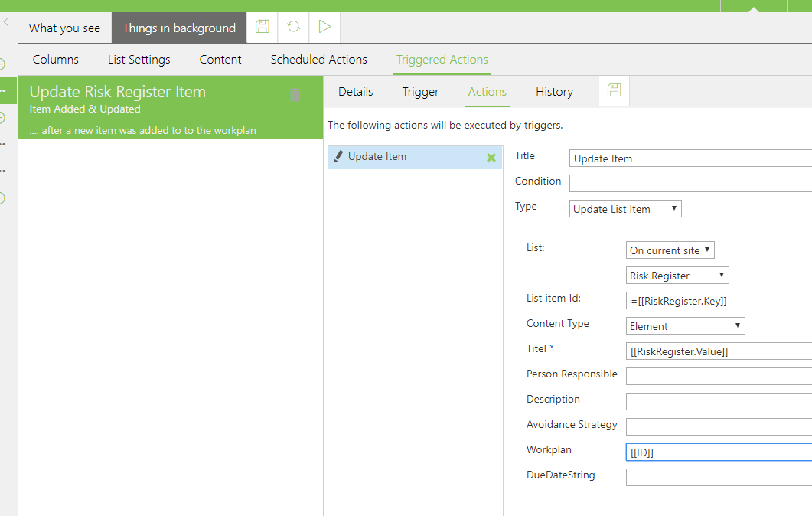Viewport: 812px width, 516px height.
Task: Switch to the What you see tab
Action: pos(64,28)
